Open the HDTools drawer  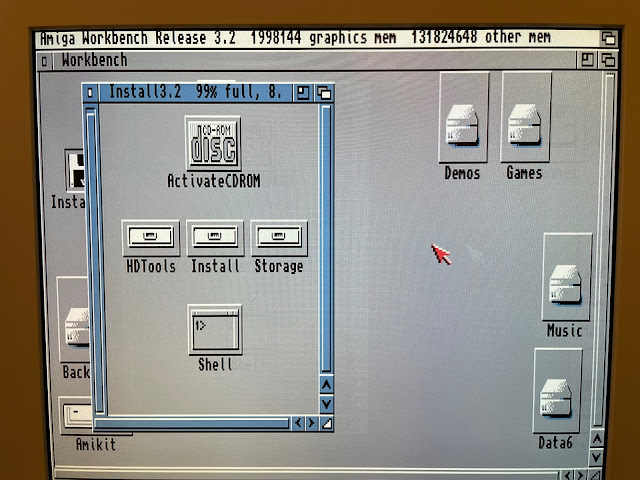(151, 238)
